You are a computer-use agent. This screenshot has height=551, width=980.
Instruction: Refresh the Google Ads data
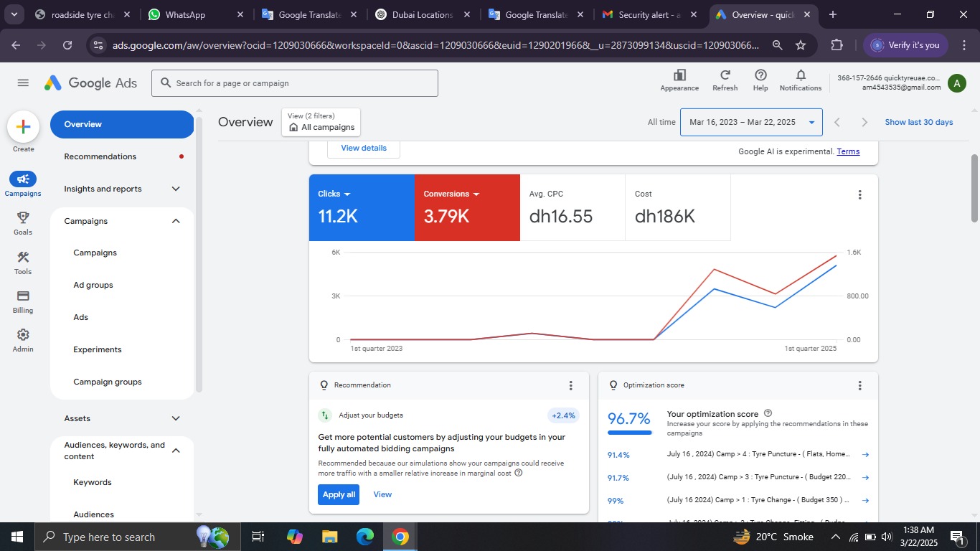pyautogui.click(x=725, y=75)
